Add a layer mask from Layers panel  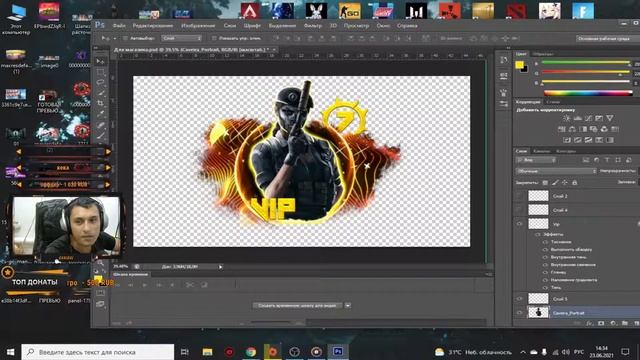[x=601, y=323]
